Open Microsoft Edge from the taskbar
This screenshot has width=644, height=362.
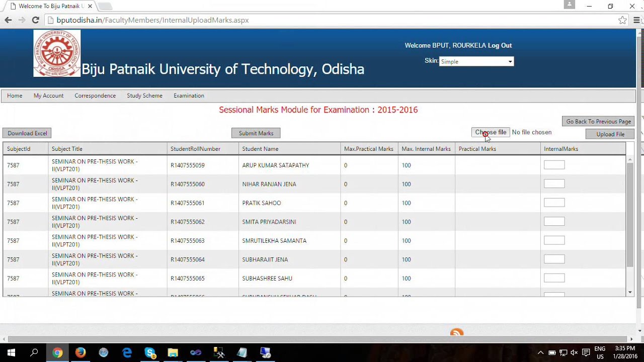(127, 352)
